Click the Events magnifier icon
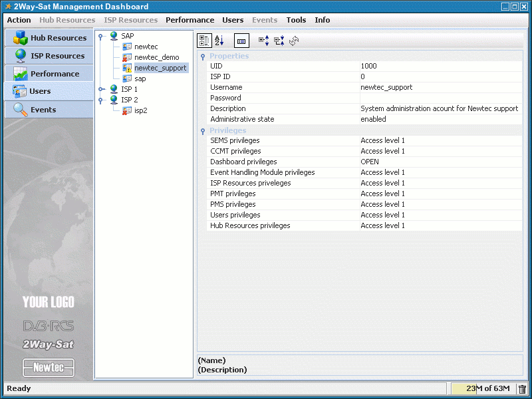532x399 pixels. [21, 110]
